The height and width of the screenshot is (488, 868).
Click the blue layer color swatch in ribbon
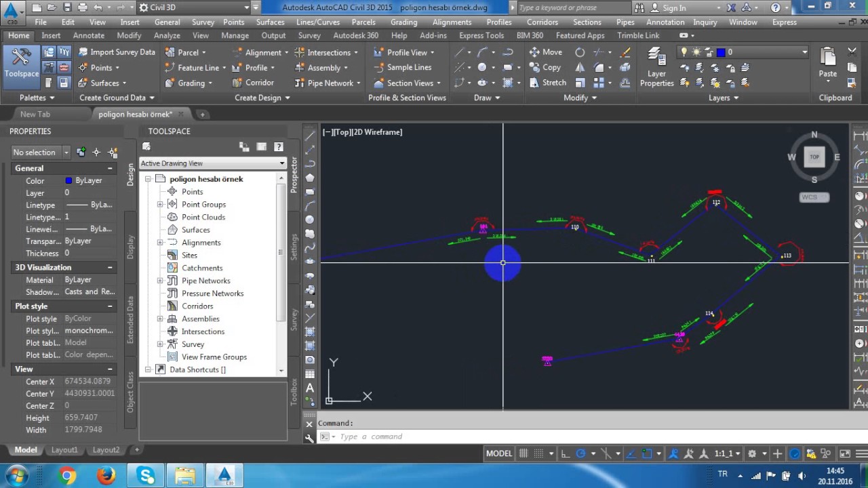(x=721, y=52)
